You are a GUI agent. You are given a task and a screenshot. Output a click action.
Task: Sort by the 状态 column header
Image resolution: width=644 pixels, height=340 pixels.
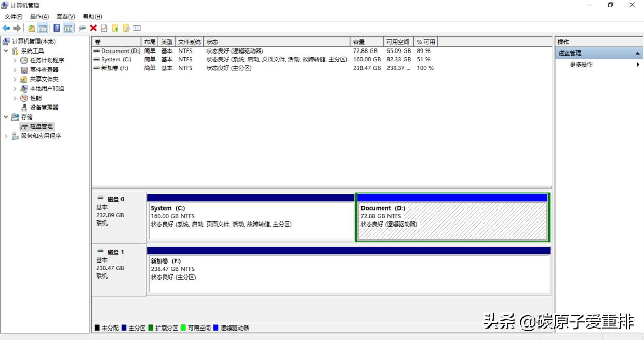pos(277,42)
